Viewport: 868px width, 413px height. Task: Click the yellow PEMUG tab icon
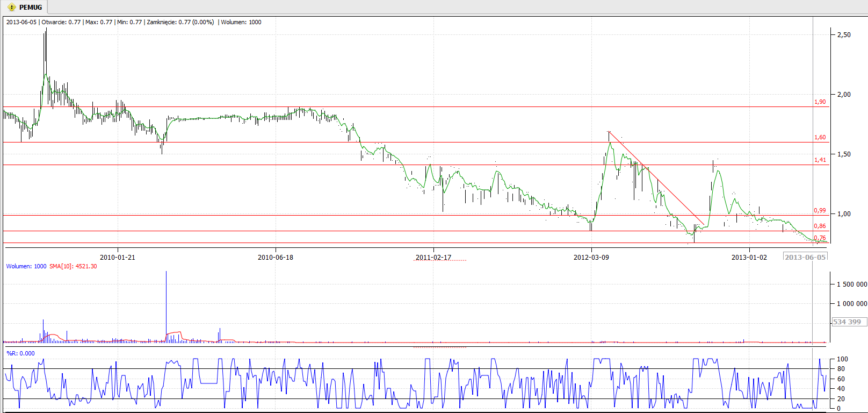(11, 8)
